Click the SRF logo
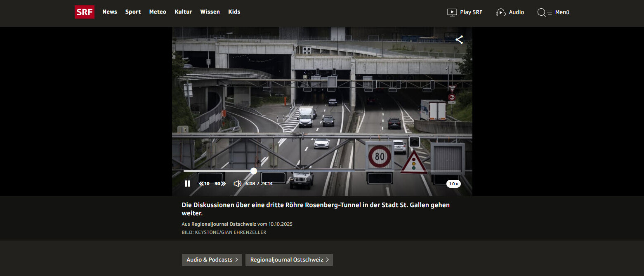 [85, 12]
